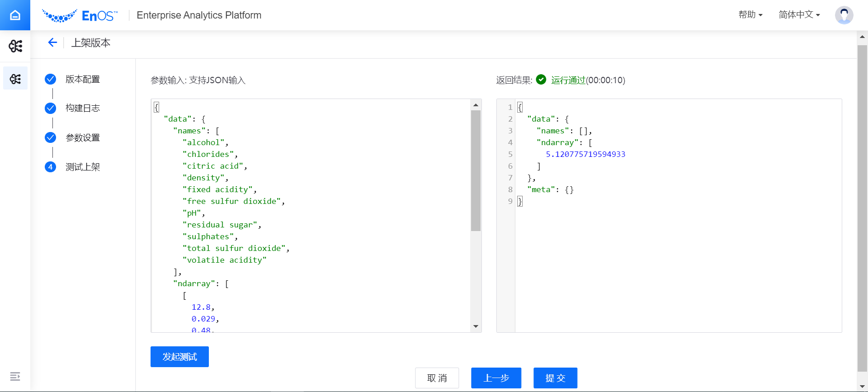Click the "meta": {} line in results

[550, 189]
